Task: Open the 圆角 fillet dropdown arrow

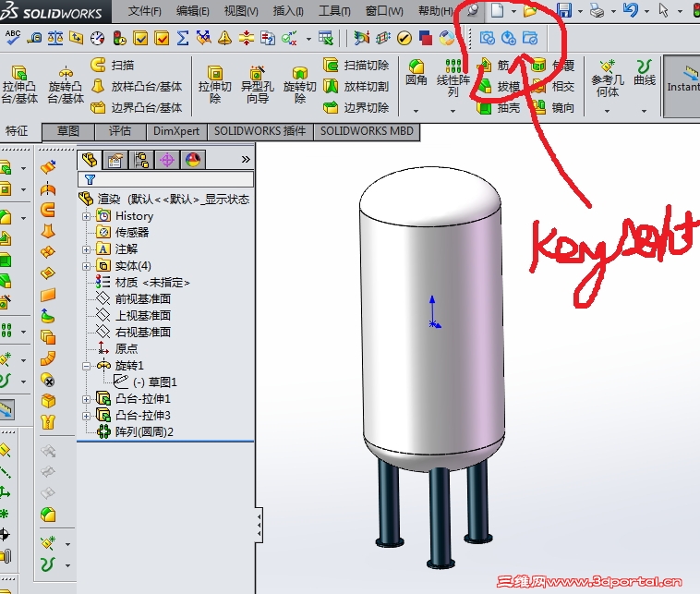Action: [416, 111]
